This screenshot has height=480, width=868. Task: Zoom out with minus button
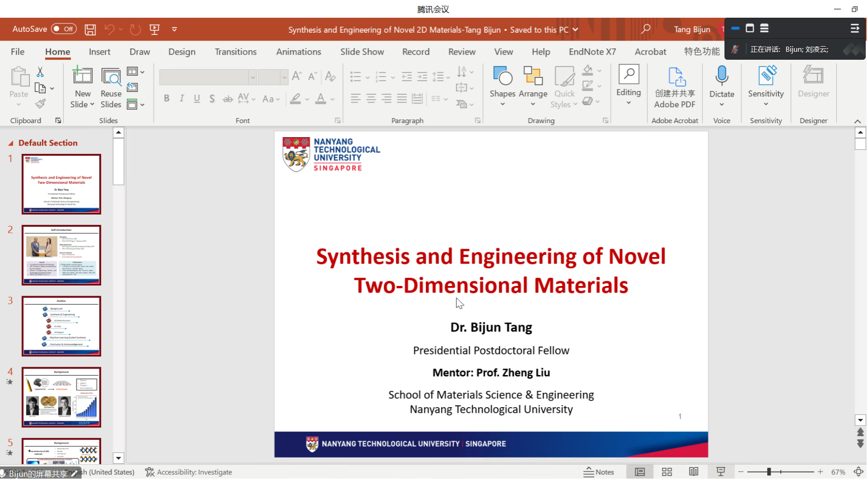(741, 473)
